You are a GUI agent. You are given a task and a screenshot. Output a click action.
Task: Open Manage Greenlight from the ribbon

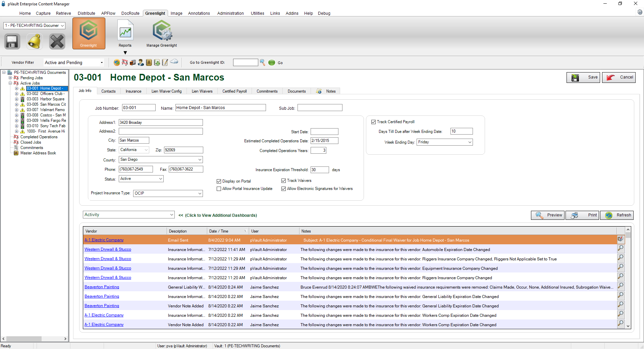[x=162, y=33]
